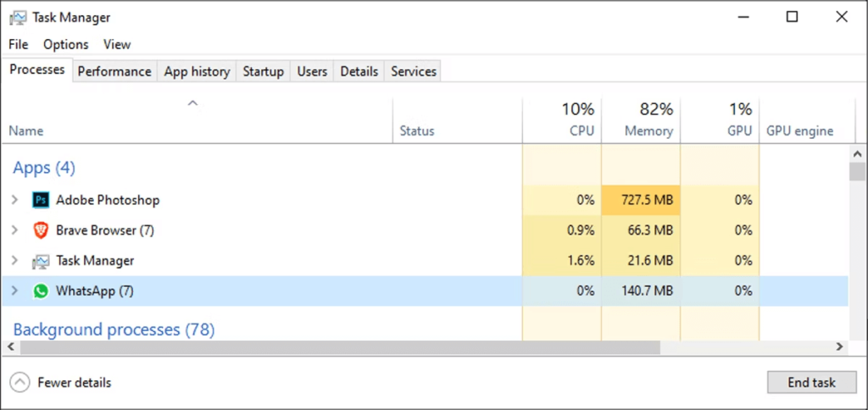Image resolution: width=868 pixels, height=410 pixels.
Task: Switch to the Services tab
Action: (x=414, y=71)
